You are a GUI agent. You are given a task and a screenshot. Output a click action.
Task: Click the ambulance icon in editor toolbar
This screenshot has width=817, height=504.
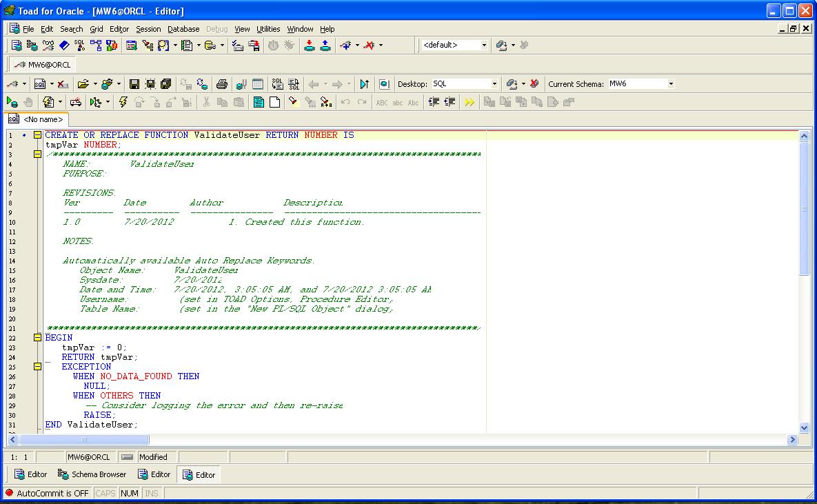coord(76,102)
